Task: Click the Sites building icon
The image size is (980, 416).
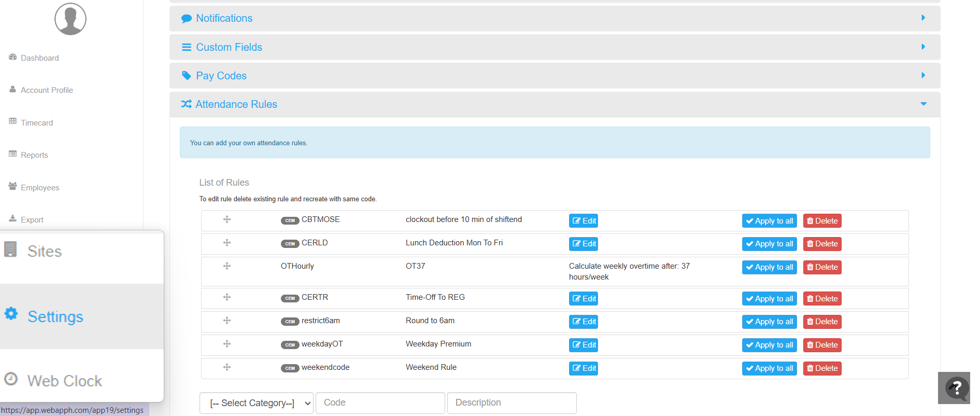Action: pos(10,249)
